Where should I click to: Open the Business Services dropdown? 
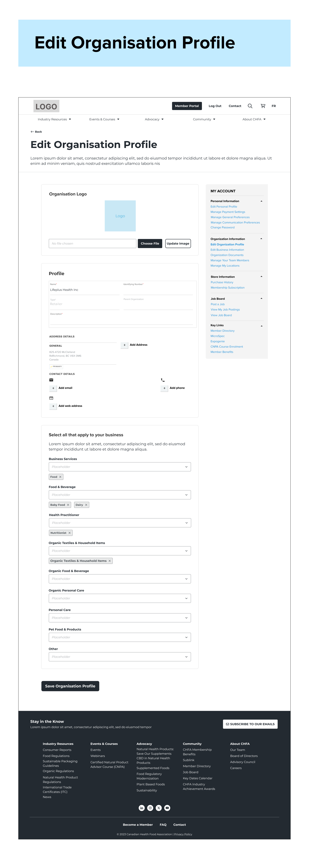[x=120, y=467]
